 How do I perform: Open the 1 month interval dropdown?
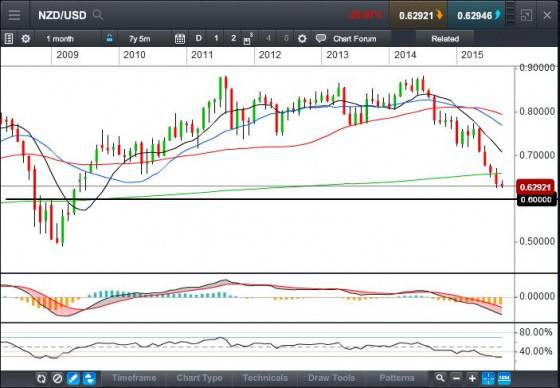click(x=60, y=39)
